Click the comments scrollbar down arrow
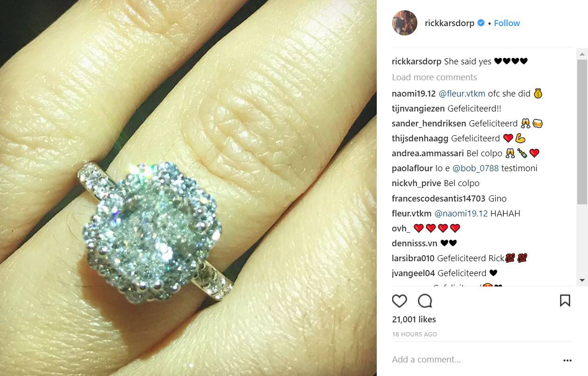Screen dimensions: 588x376 pos(582,280)
